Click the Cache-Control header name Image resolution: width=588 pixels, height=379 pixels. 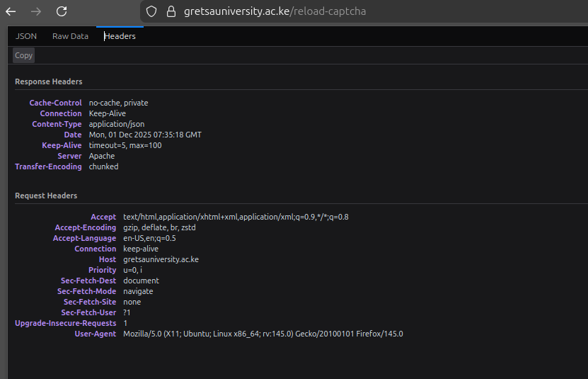55,103
